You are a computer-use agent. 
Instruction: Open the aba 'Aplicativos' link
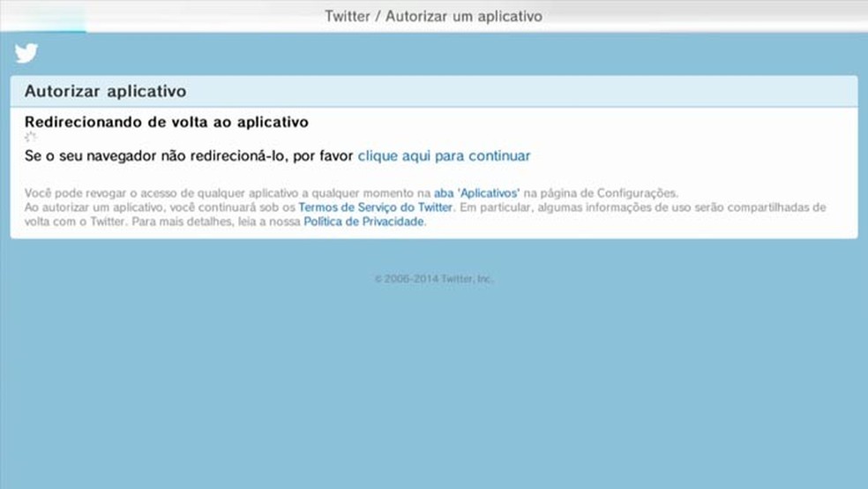476,192
